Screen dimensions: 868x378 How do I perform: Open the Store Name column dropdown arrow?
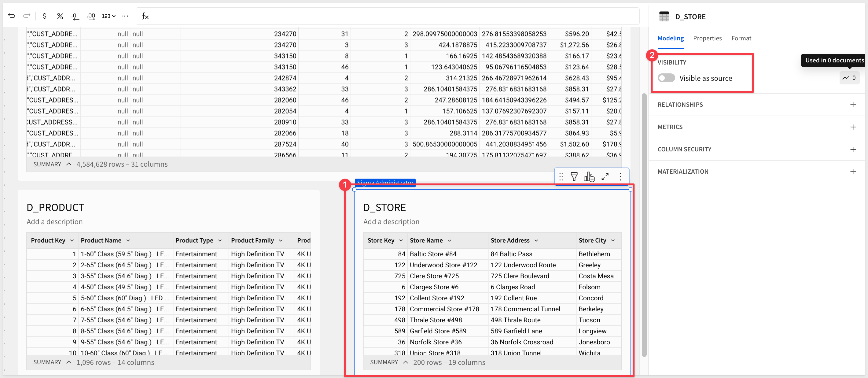[x=449, y=240]
